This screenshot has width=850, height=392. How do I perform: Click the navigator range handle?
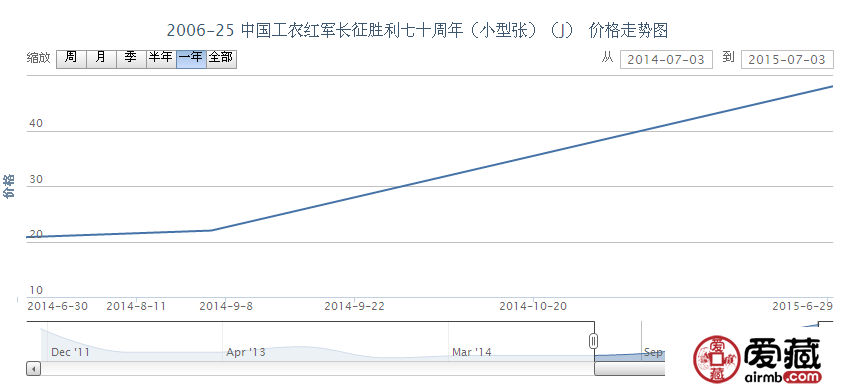594,341
